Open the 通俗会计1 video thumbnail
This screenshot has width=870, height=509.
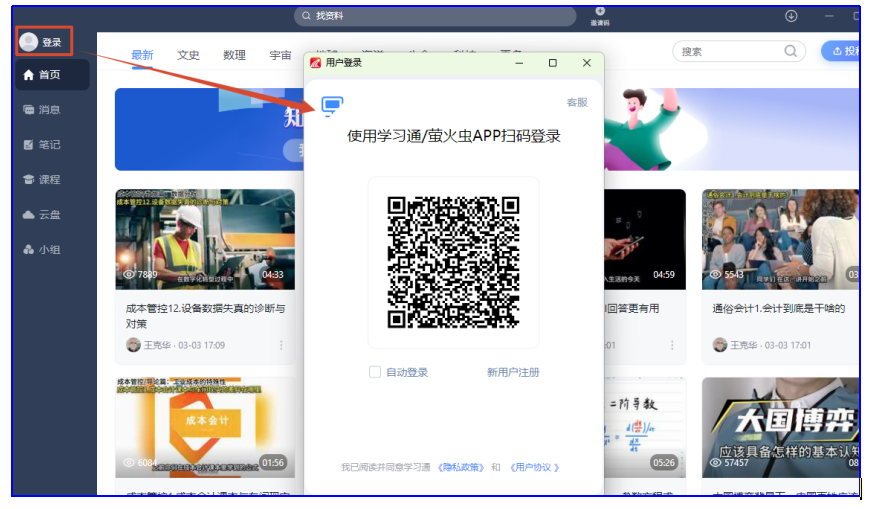[781, 239]
